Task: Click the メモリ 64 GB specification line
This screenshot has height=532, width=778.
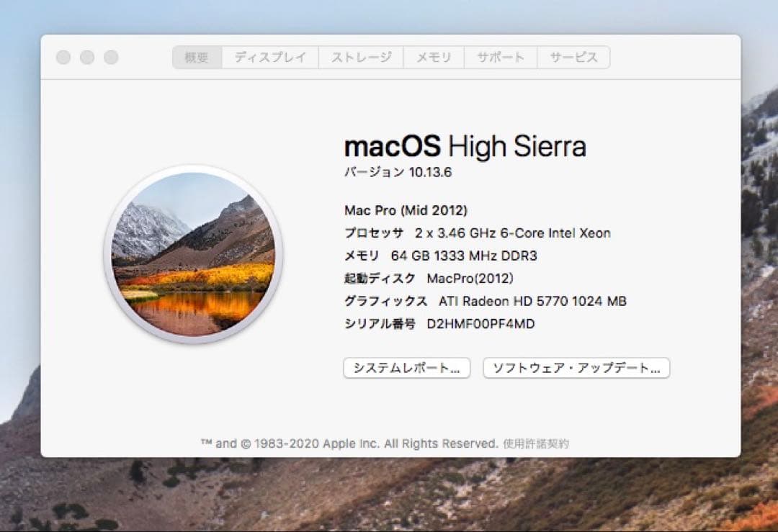Action: click(x=439, y=256)
